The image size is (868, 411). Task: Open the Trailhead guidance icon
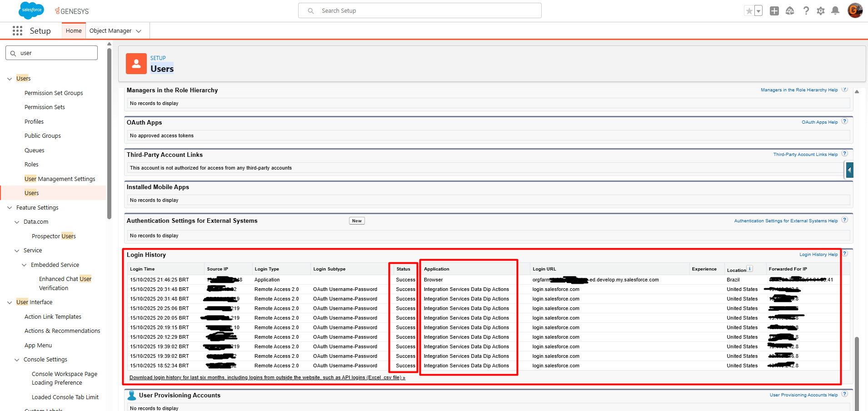pyautogui.click(x=790, y=11)
